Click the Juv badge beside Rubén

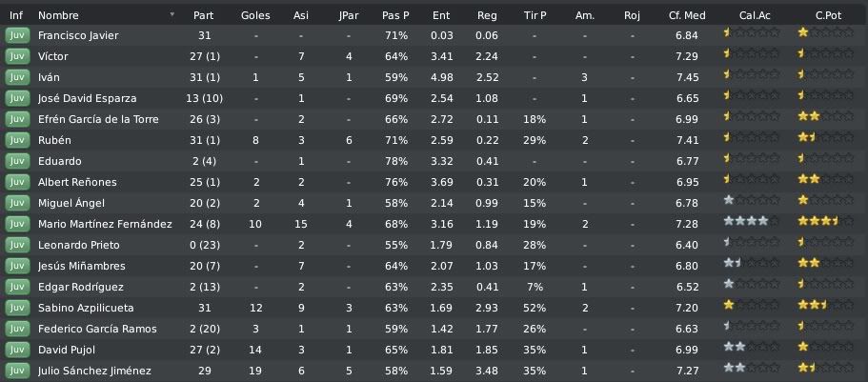(x=17, y=140)
